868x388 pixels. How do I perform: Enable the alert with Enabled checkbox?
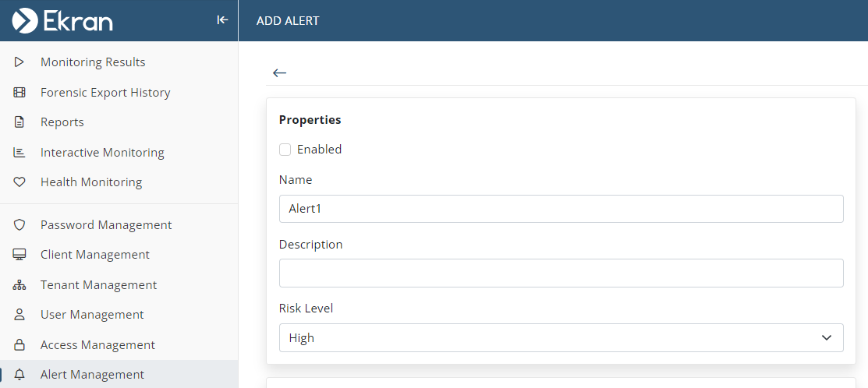click(x=285, y=150)
